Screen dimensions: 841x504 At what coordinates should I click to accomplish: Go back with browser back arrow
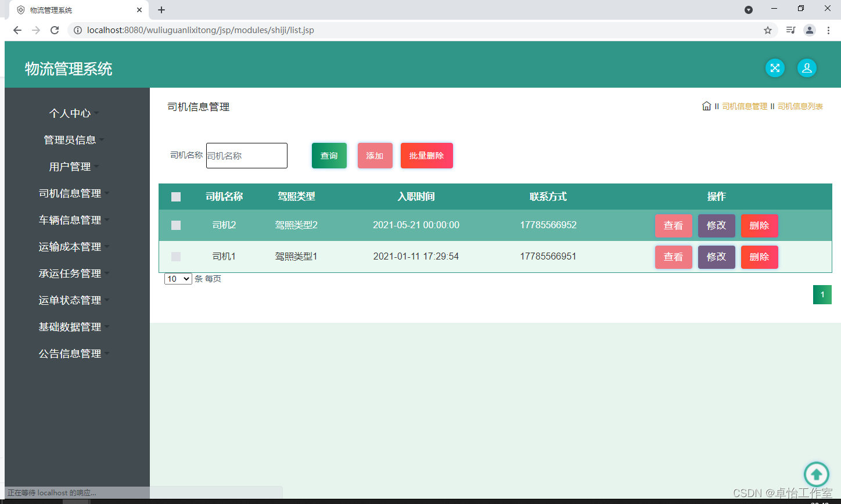coord(17,30)
